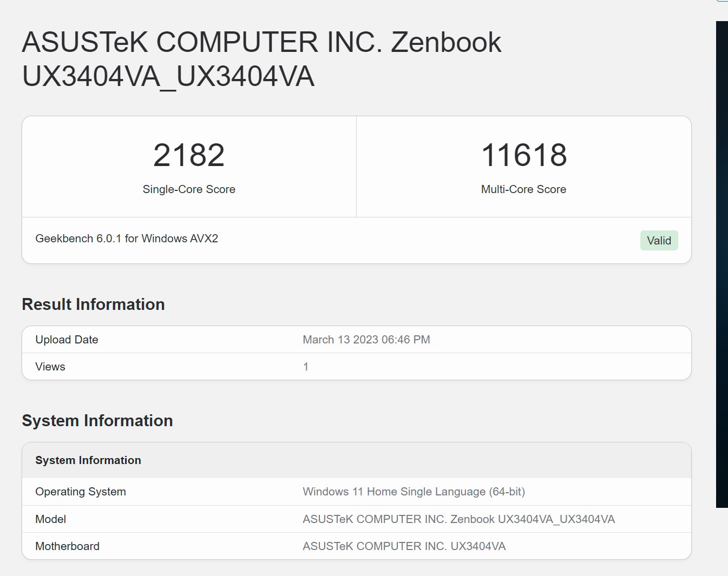This screenshot has width=728, height=576.
Task: Click the Views row label
Action: point(50,367)
